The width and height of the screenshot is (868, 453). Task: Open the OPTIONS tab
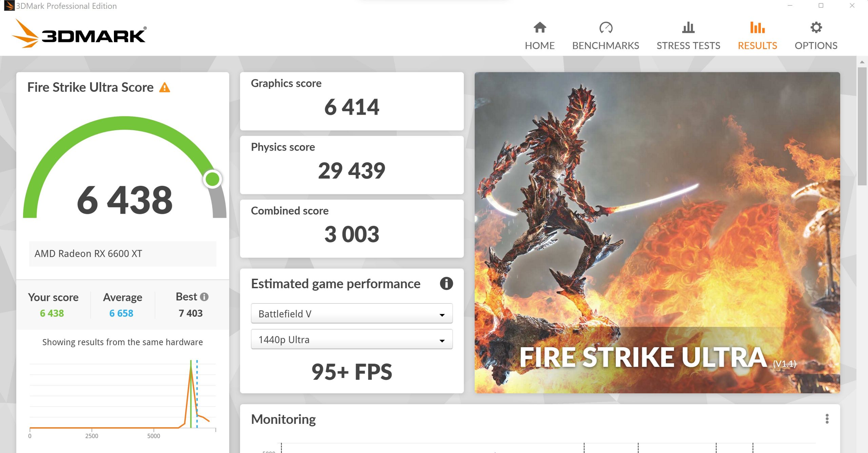point(816,36)
